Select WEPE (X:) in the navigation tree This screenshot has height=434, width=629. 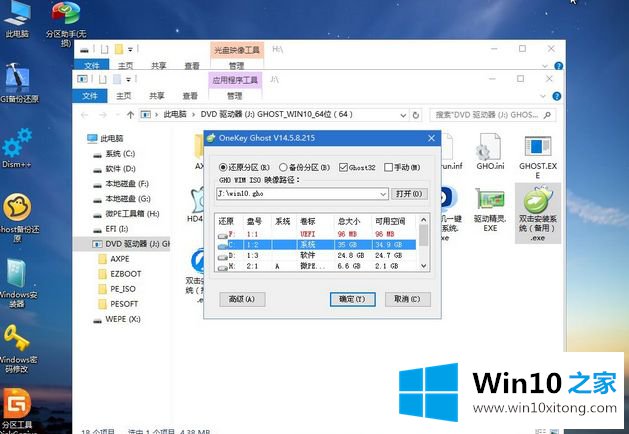click(117, 319)
